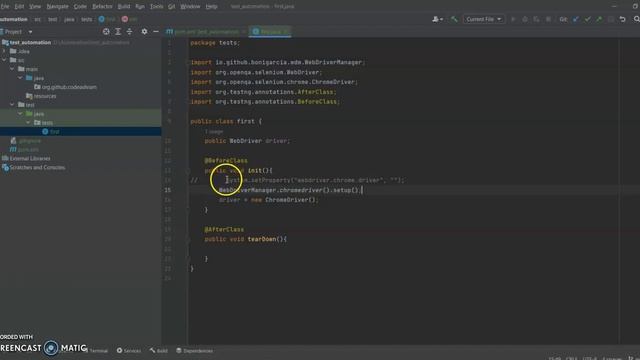640x360 pixels.
Task: Open the File menu
Action: 4,7
